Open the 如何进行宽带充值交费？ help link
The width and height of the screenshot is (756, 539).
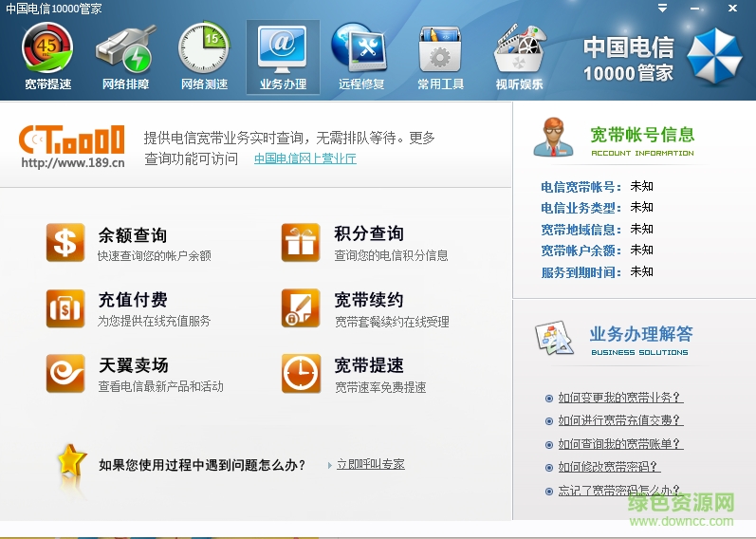[620, 420]
